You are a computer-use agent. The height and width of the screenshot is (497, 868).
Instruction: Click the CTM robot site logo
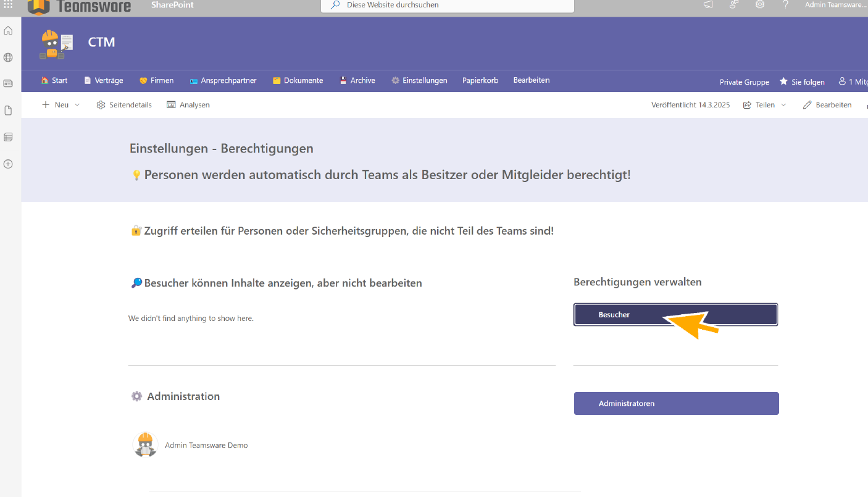[x=57, y=44]
